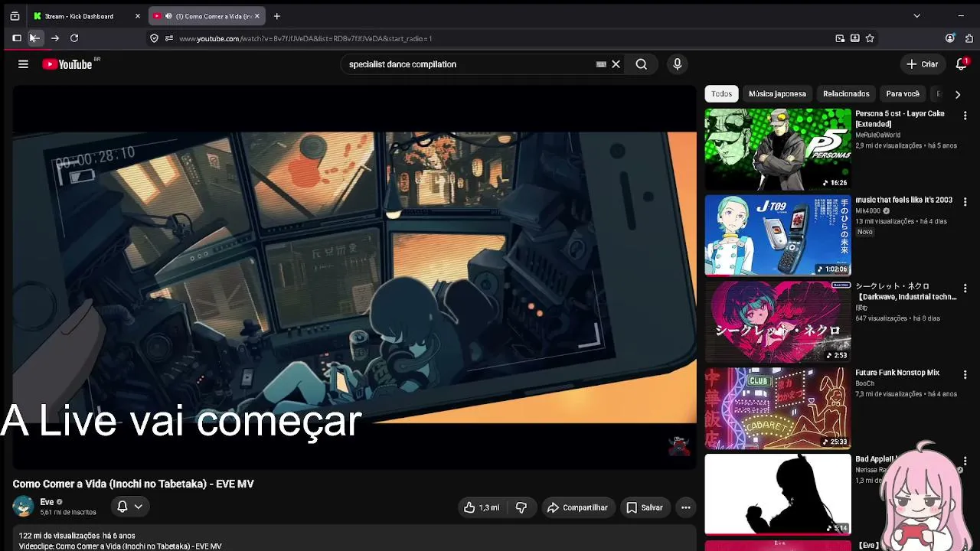Viewport: 980px width, 551px height.
Task: Toggle the browser side panel
Action: pos(17,38)
